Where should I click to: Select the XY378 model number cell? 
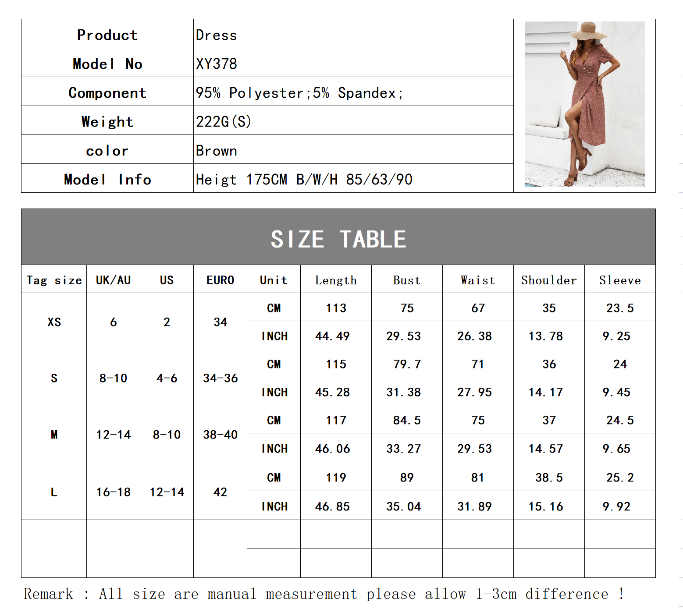[353, 64]
